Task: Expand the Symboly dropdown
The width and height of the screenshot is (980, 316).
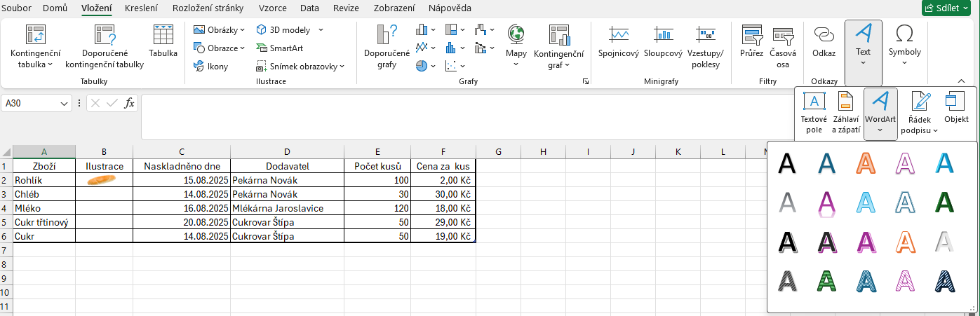Action: pyautogui.click(x=904, y=63)
